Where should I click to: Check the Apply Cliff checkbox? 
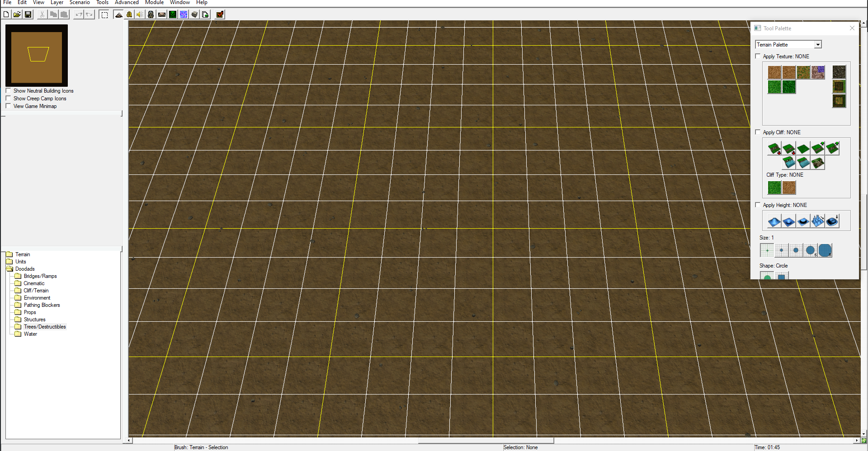click(758, 132)
